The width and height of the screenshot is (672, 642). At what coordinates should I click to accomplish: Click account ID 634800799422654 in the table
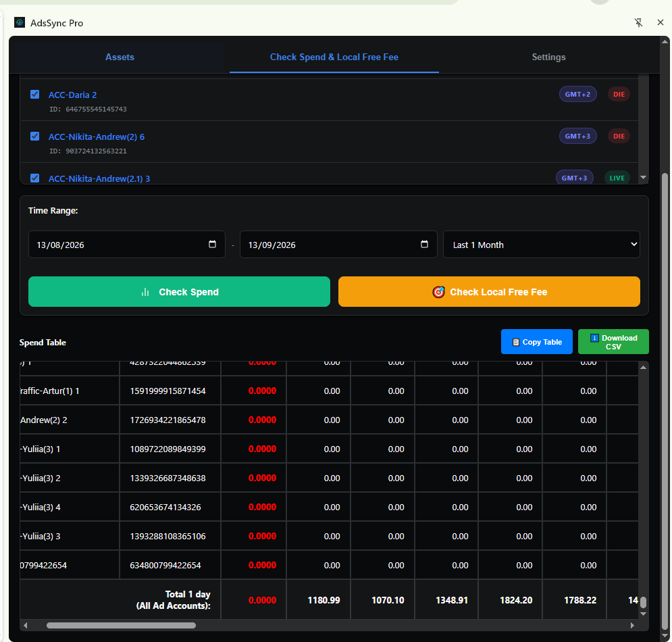[165, 565]
